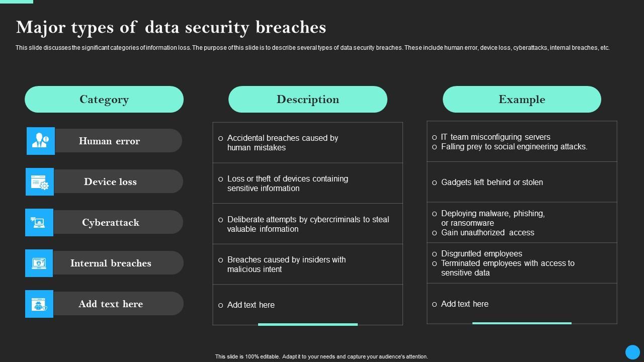Select the Description header pill
Screen dimensions: 644x362
coord(308,99)
